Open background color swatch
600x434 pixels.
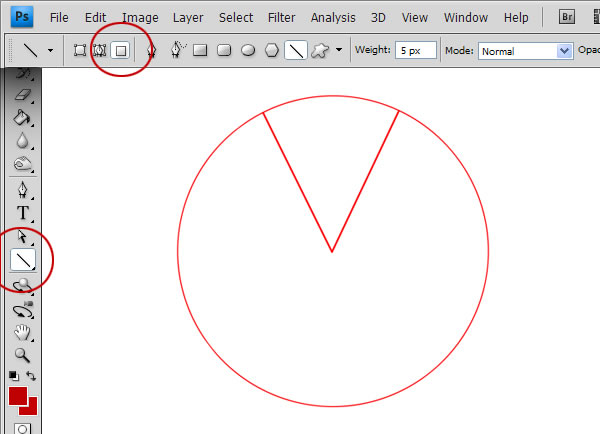click(31, 409)
